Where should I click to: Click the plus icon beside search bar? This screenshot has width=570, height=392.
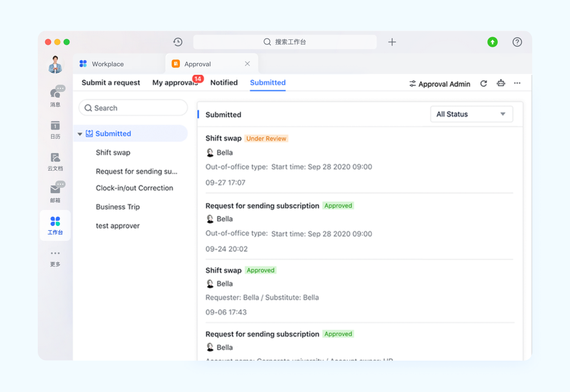(392, 42)
